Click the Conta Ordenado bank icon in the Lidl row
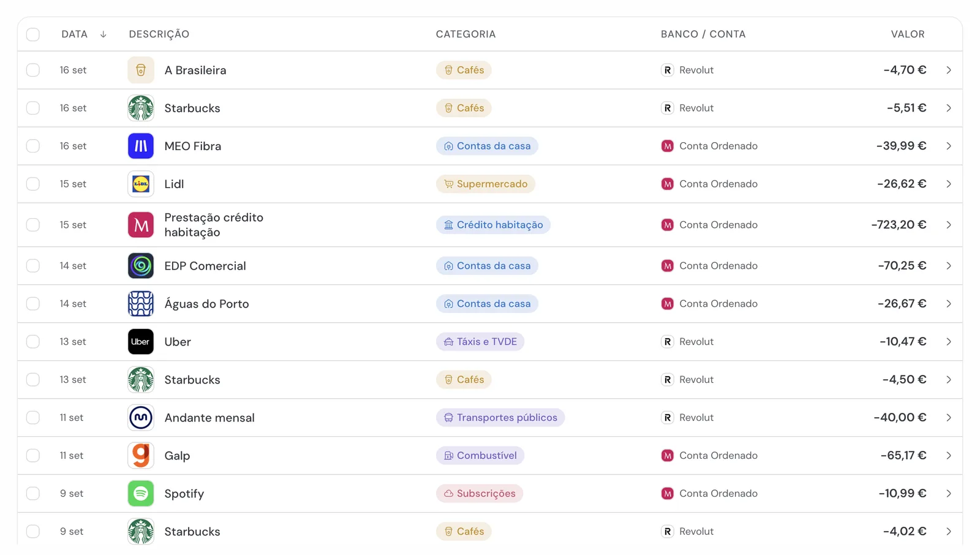 coord(668,184)
